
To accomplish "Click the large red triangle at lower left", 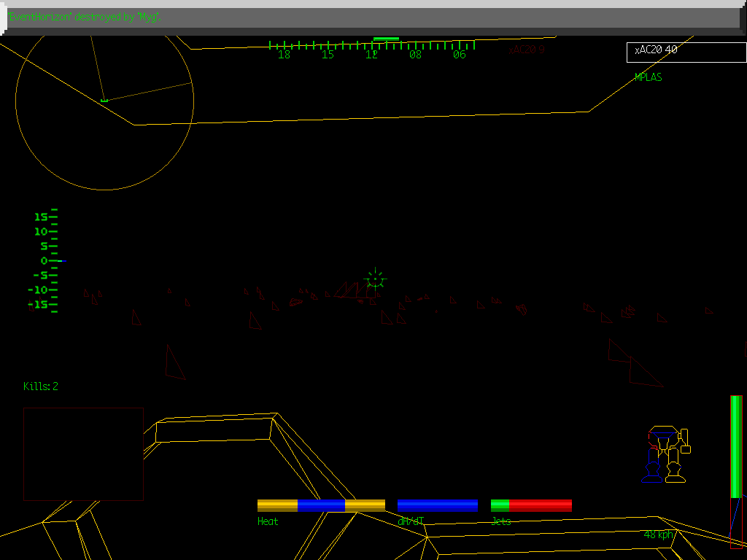I will tap(173, 364).
